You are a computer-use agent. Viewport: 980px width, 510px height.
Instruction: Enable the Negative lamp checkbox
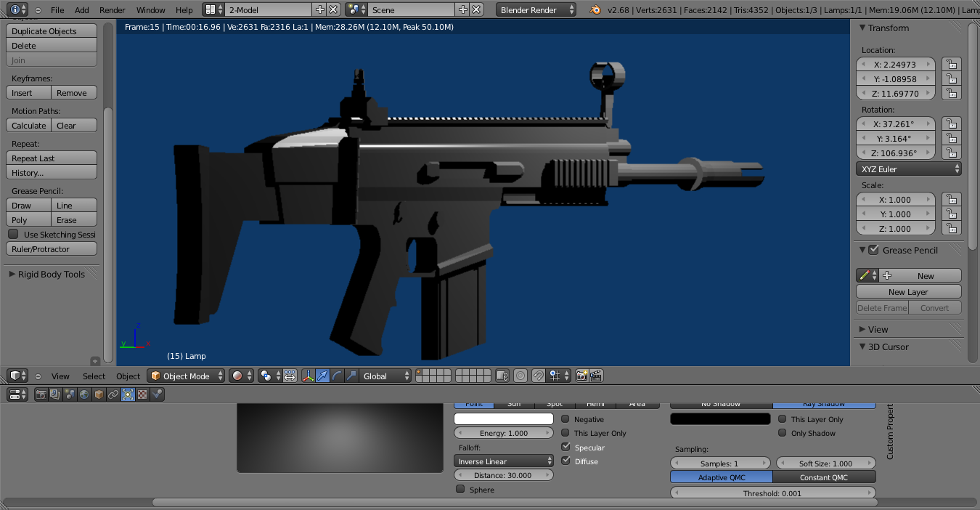(565, 419)
